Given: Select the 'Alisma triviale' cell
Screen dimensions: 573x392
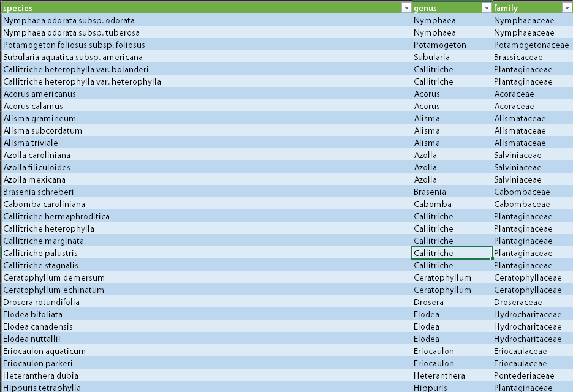Looking at the screenshot, I should coord(207,143).
